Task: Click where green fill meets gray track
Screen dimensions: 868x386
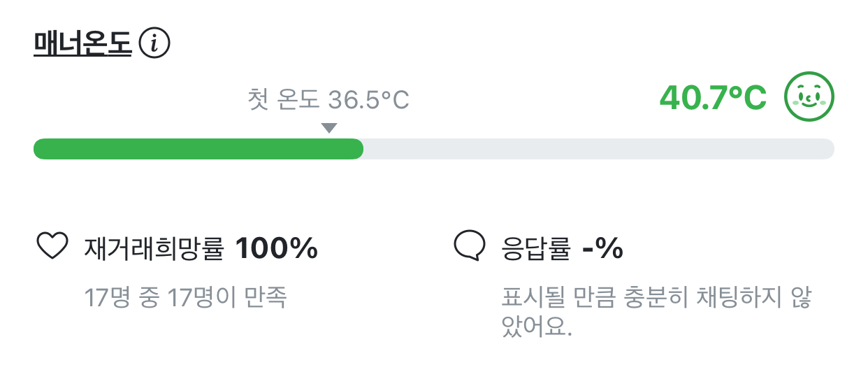Action: [x=363, y=149]
